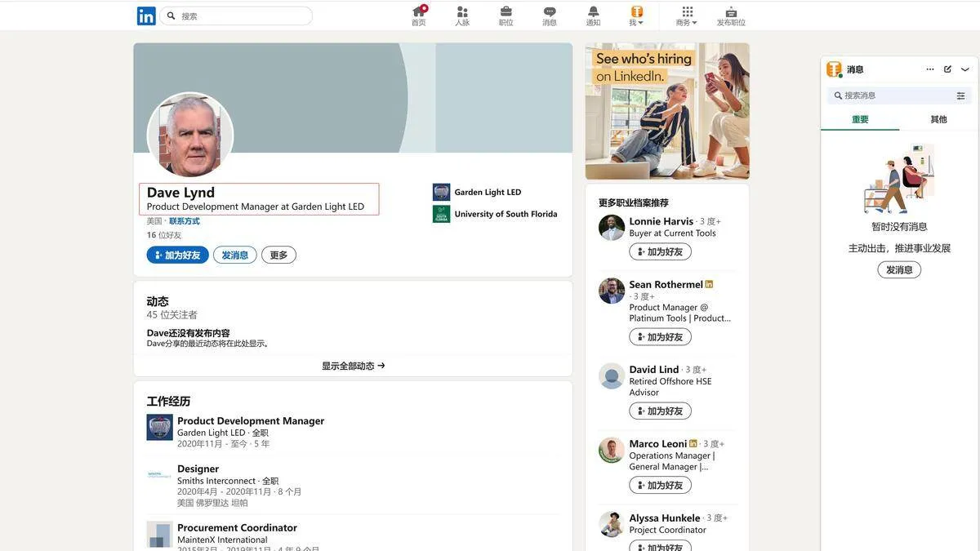This screenshot has height=551, width=980.
Task: Click University of South Florida logo icon
Action: (441, 214)
